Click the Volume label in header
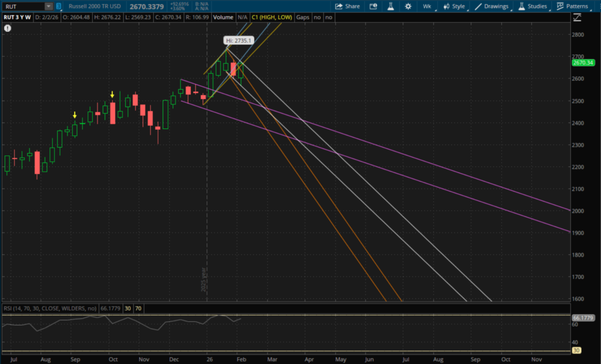Image resolution: width=601 pixels, height=364 pixels. [x=223, y=17]
